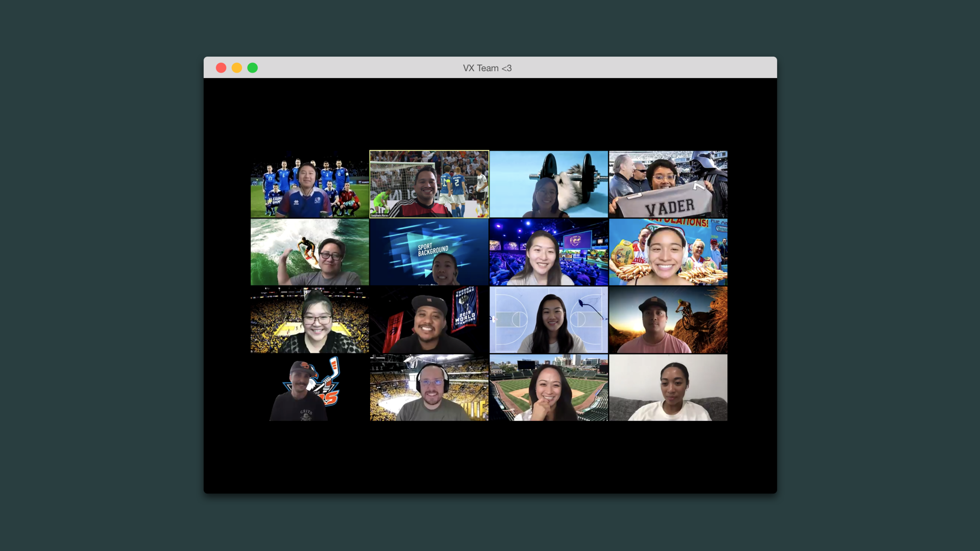Click the plain white wall video tile

click(668, 388)
